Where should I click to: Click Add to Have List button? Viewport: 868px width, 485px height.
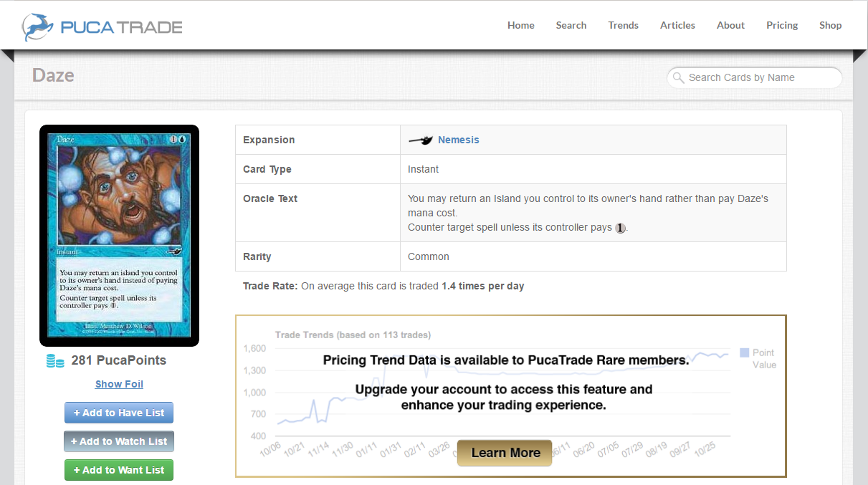click(119, 413)
